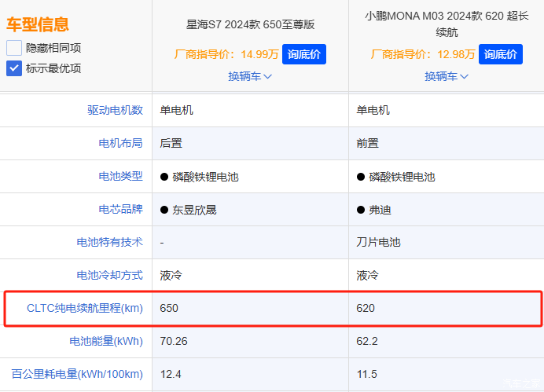Viewport: 544px width, 392px height.
Task: Enable the 隐藏相同项 checkbox
Action: [x=14, y=48]
